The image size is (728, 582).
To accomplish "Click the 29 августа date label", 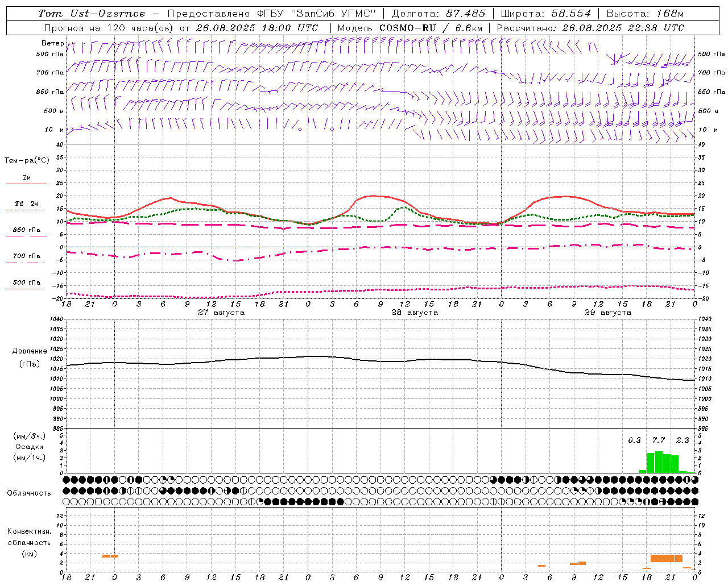I will coord(608,313).
